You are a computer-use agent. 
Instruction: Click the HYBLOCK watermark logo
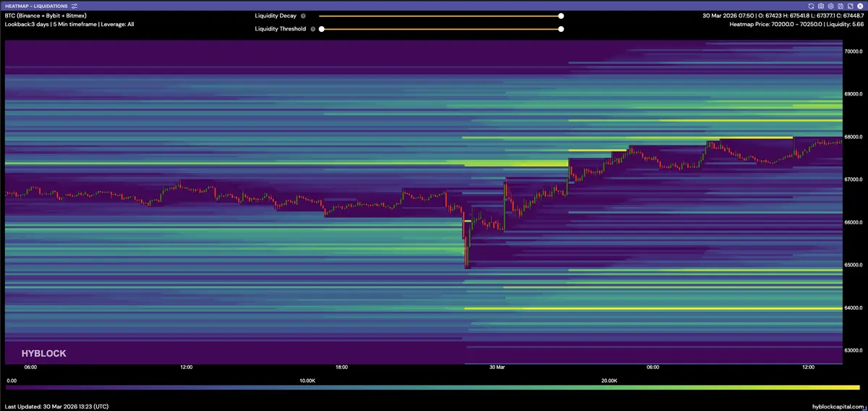tap(44, 353)
